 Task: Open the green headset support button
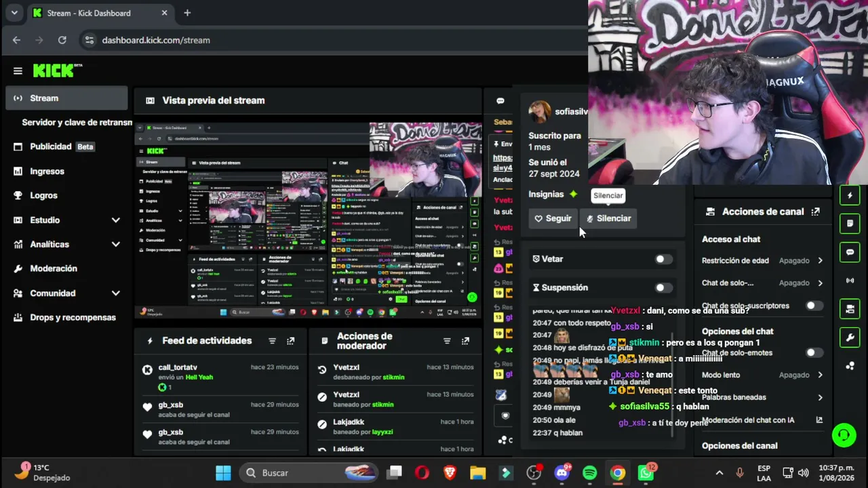844,434
